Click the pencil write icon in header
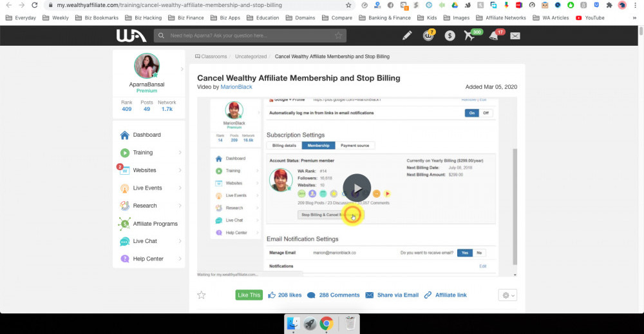The image size is (644, 334). click(406, 35)
